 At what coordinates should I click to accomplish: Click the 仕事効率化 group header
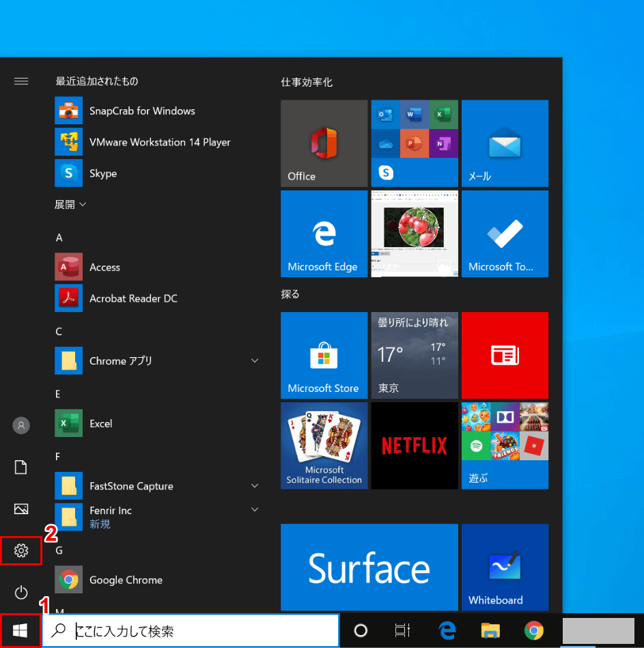[x=307, y=82]
